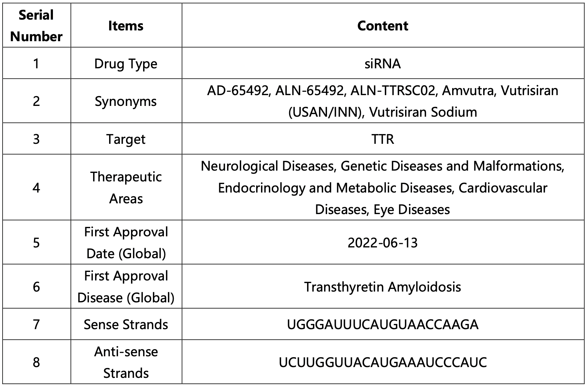Click the 2022-06-13 date value
This screenshot has height=387, width=588.
383,243
